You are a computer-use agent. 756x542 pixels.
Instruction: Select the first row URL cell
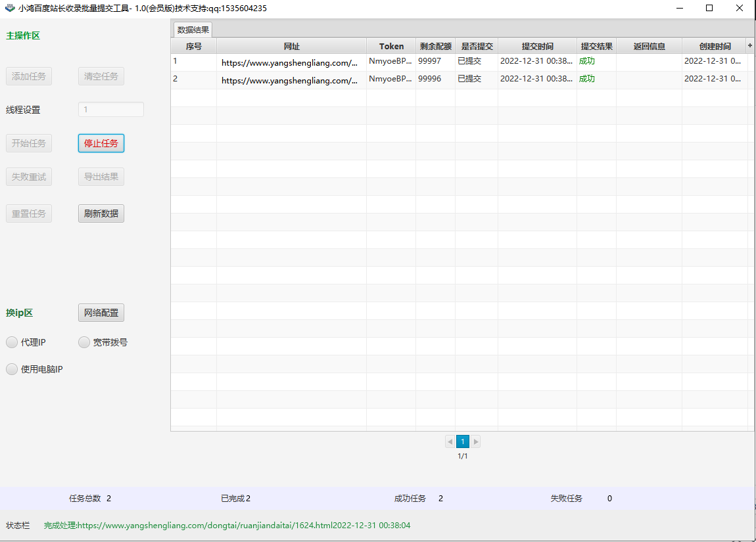291,63
